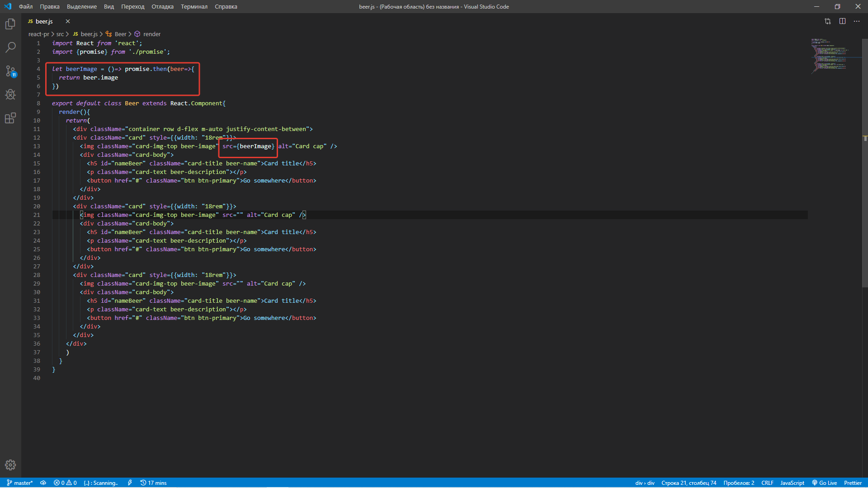This screenshot has width=868, height=488.
Task: Click Prettier in the status bar
Action: click(x=853, y=483)
